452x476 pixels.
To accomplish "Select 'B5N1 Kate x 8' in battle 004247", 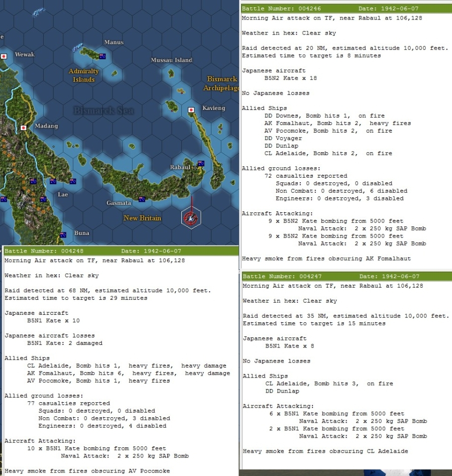I will click(290, 346).
